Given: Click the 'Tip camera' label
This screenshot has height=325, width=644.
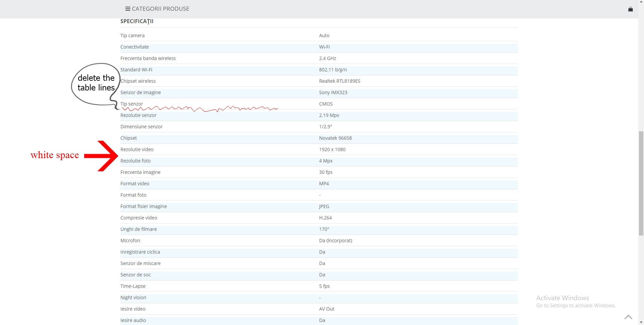Looking at the screenshot, I should tap(132, 36).
